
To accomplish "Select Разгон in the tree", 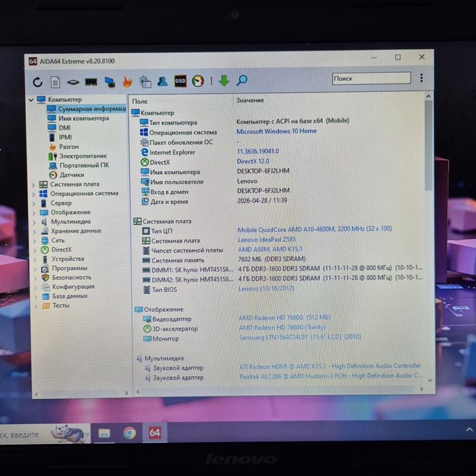I will pyautogui.click(x=69, y=146).
